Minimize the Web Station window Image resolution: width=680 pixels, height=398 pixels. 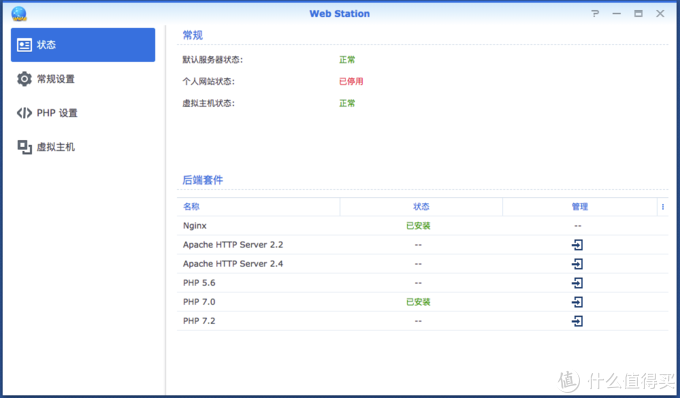[617, 14]
